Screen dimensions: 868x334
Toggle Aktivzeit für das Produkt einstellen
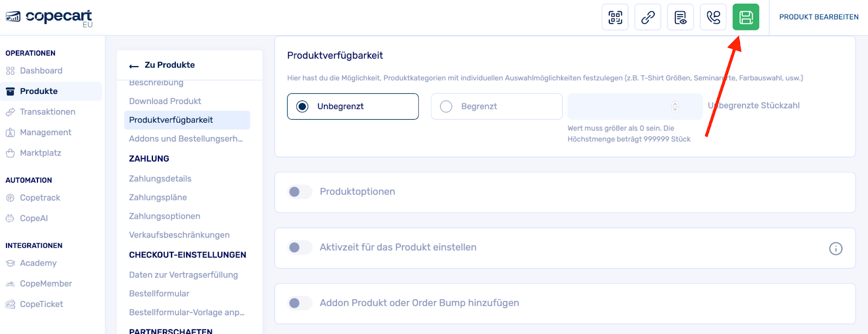[x=299, y=248]
